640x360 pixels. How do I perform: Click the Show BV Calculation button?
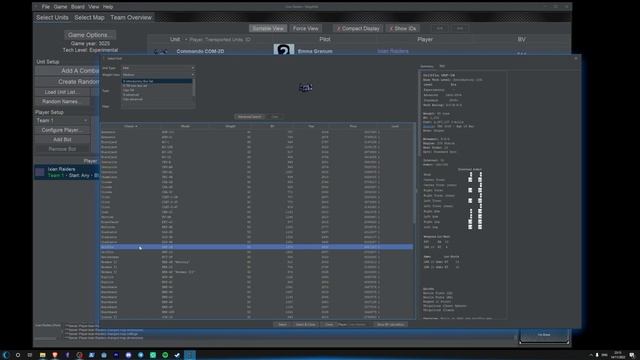pos(391,324)
